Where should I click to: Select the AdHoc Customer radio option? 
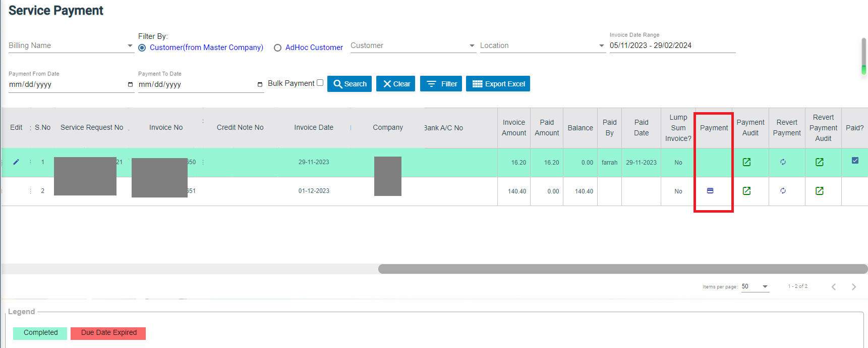[277, 48]
